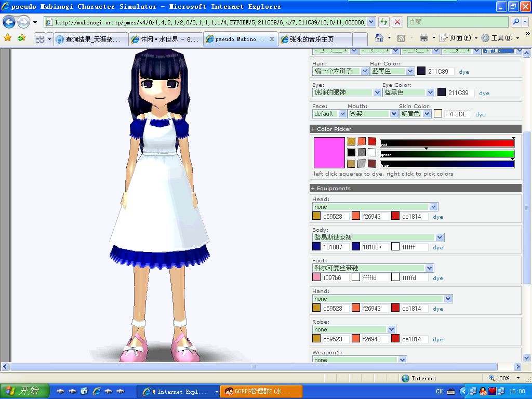Go back with the IE Back arrow
This screenshot has height=399, width=532.
[9, 22]
